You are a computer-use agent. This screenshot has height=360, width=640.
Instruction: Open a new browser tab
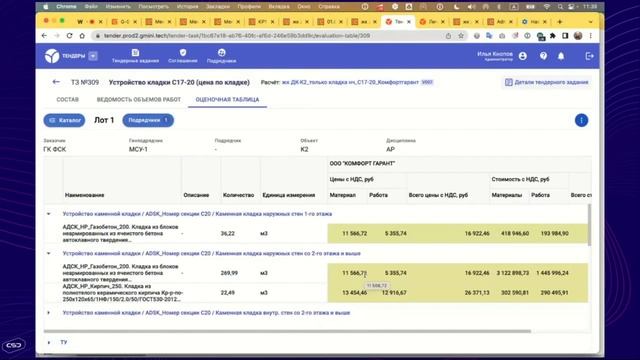click(x=560, y=22)
